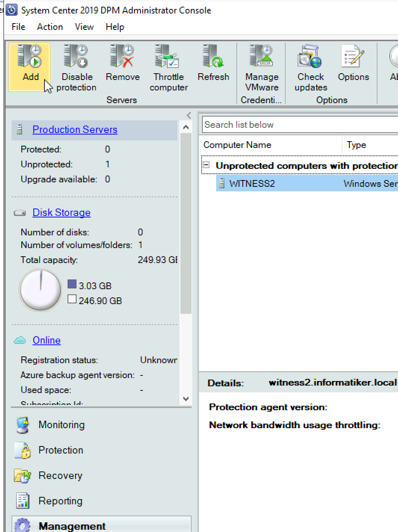Open the Disk Storage link
Image resolution: width=398 pixels, height=532 pixels.
(x=62, y=213)
